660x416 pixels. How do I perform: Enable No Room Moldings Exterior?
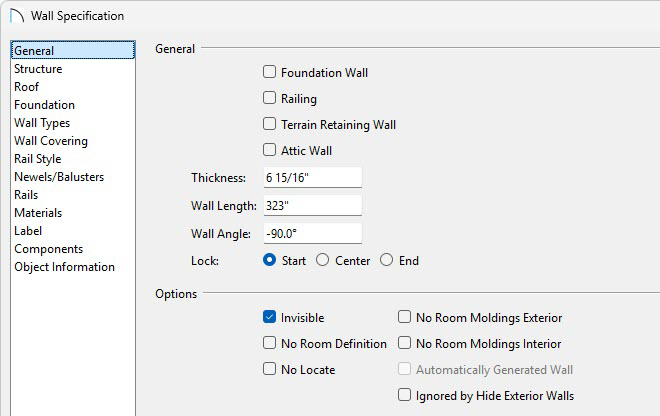pyautogui.click(x=404, y=317)
